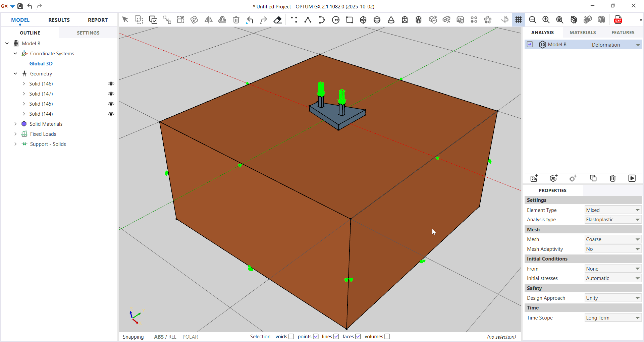Select POLAR snapping option
The height and width of the screenshot is (342, 644).
tap(190, 337)
